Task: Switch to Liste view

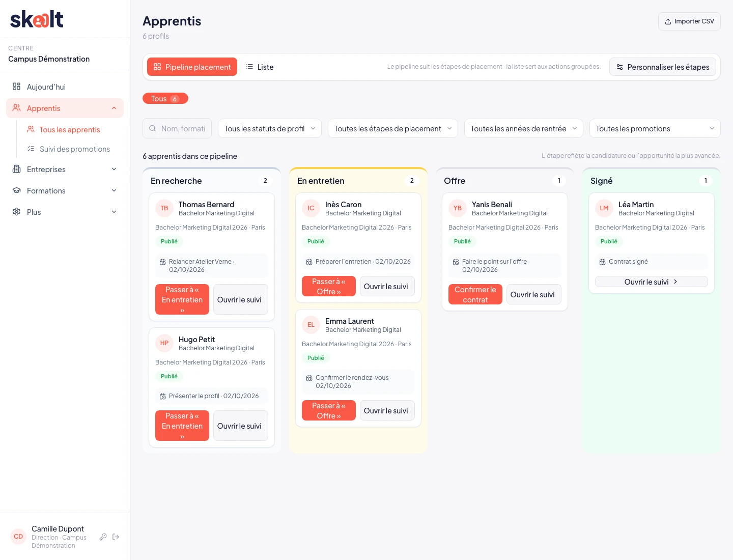Action: 260,67
